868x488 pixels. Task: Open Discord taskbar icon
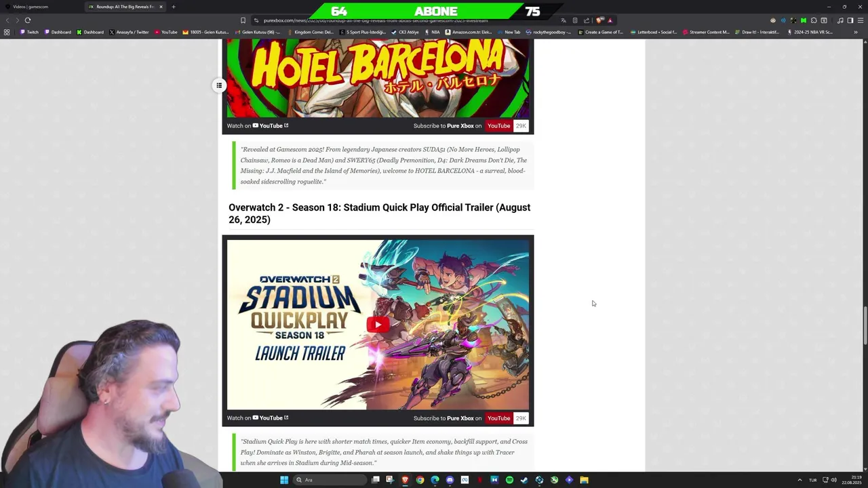pyautogui.click(x=450, y=480)
